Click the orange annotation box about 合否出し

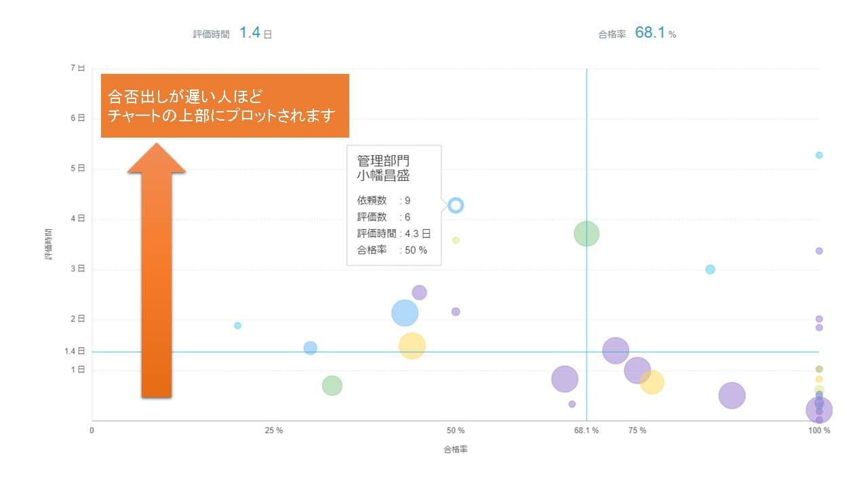pyautogui.click(x=224, y=106)
